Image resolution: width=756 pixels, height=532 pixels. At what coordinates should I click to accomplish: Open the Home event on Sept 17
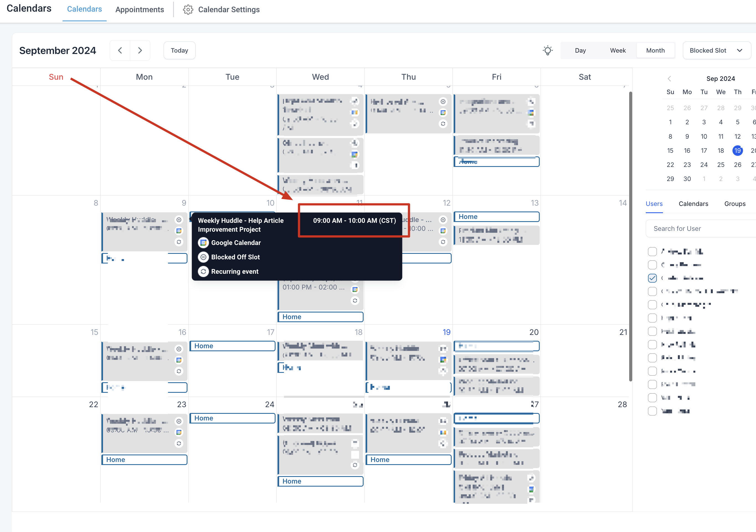(232, 346)
